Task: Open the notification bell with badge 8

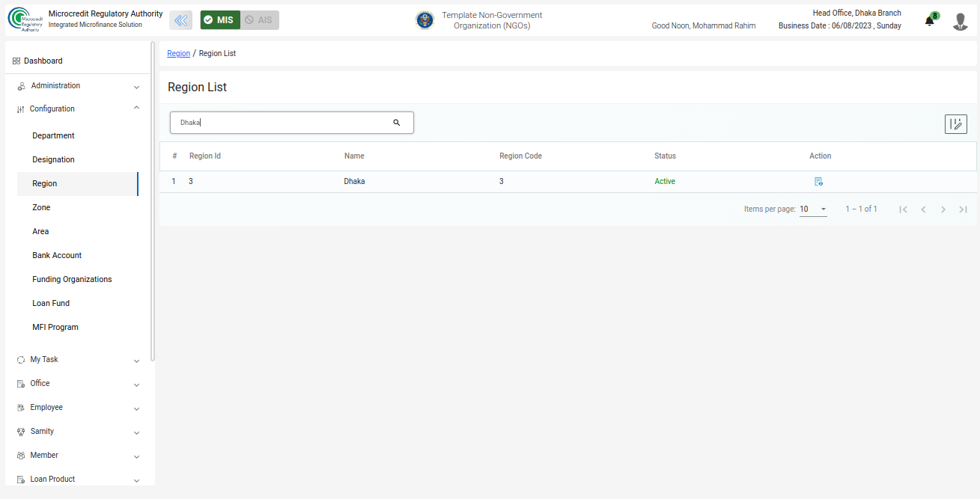Action: (x=930, y=21)
